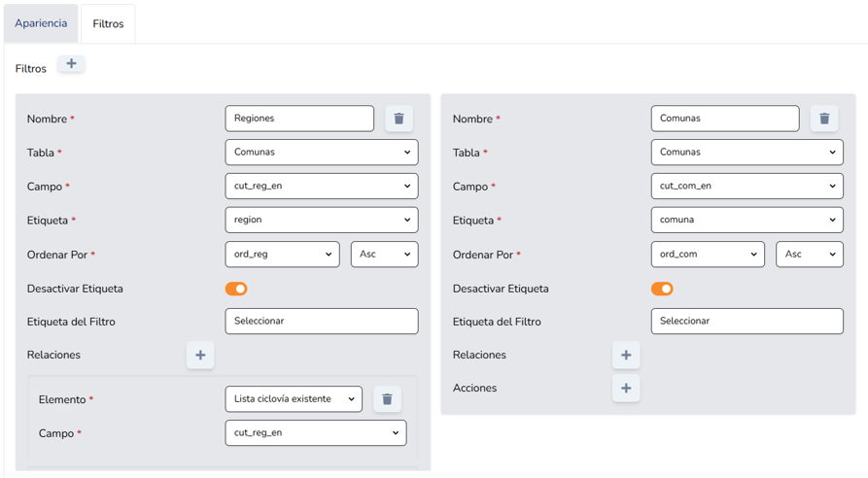Select the Filtros tab
Screen dimensions: 868x478
[x=108, y=24]
